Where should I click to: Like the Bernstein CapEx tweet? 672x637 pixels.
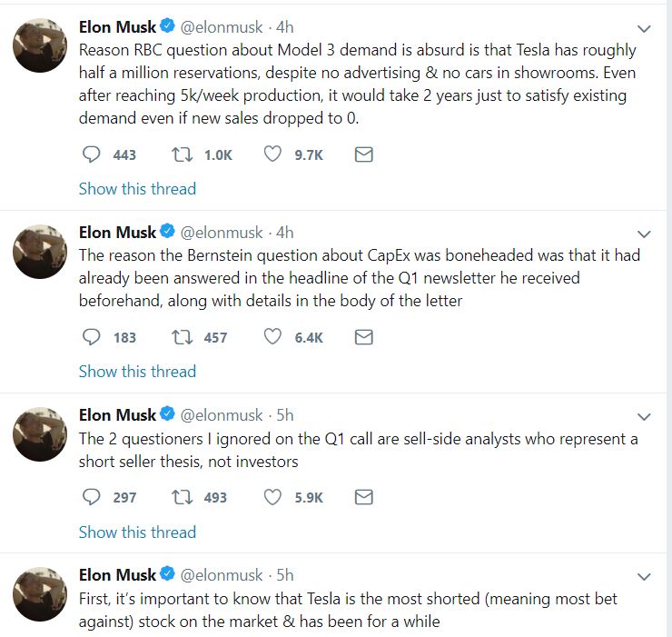tap(272, 337)
